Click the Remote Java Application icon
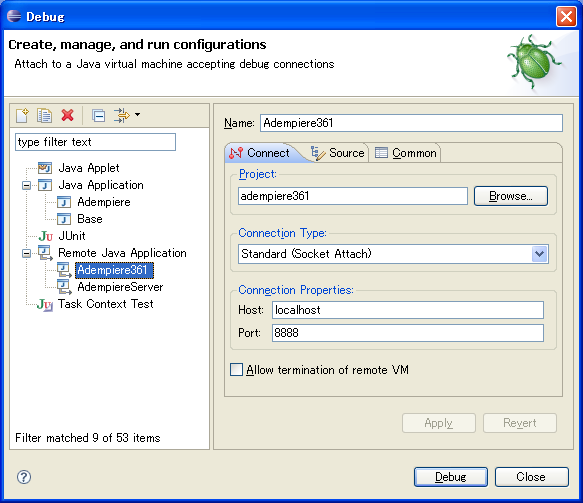583x503 pixels. [45, 253]
